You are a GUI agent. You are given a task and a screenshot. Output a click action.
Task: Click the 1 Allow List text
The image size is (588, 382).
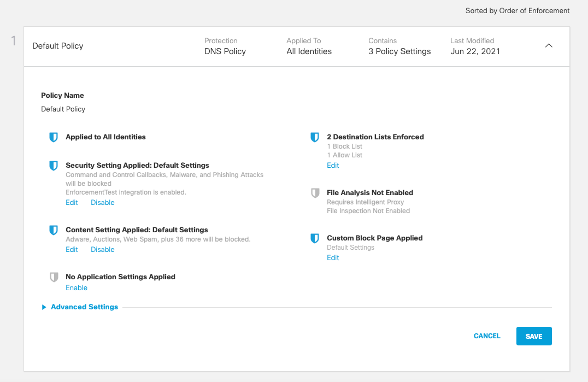coord(345,155)
